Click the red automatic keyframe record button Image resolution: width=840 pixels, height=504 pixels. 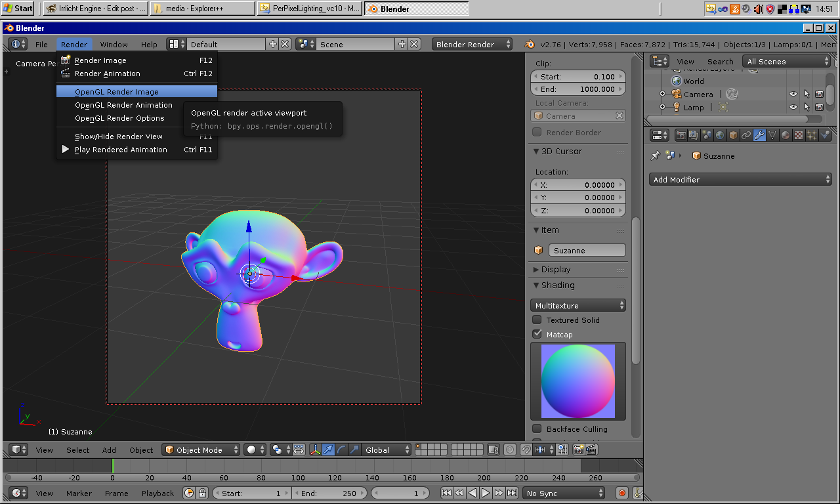[x=622, y=493]
